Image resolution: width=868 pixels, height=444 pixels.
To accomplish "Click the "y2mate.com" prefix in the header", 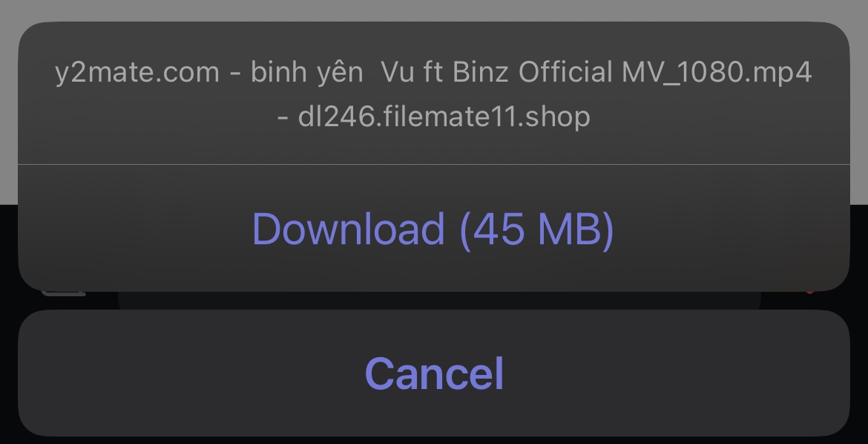I will click(137, 73).
